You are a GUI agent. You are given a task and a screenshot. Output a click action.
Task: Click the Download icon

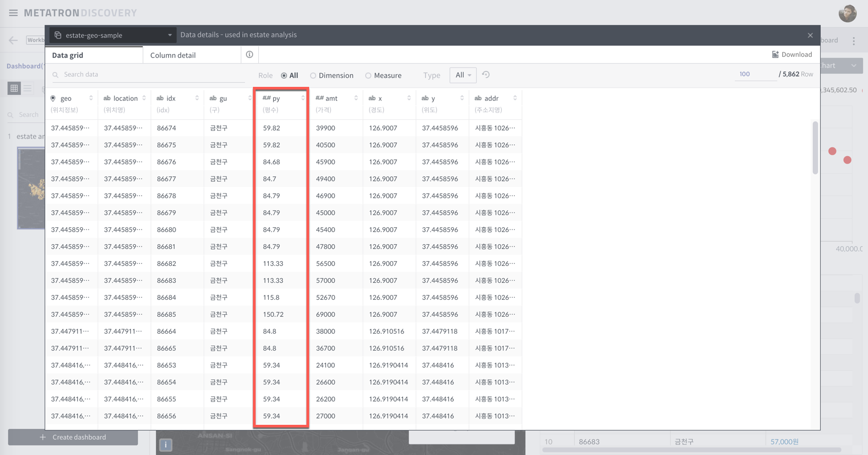tap(775, 55)
